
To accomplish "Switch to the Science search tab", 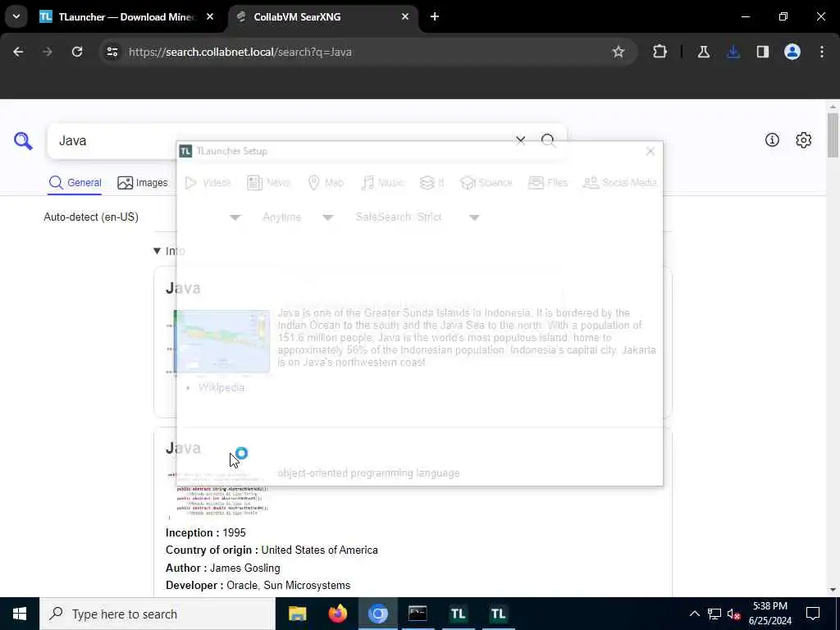I will (486, 183).
